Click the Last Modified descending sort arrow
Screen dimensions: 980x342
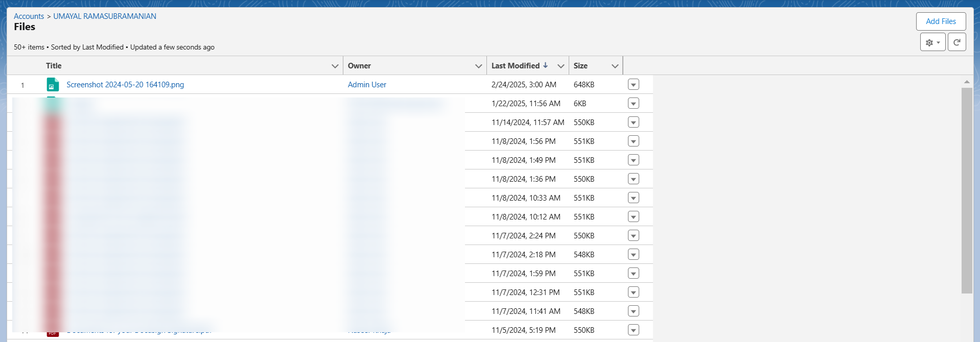546,65
